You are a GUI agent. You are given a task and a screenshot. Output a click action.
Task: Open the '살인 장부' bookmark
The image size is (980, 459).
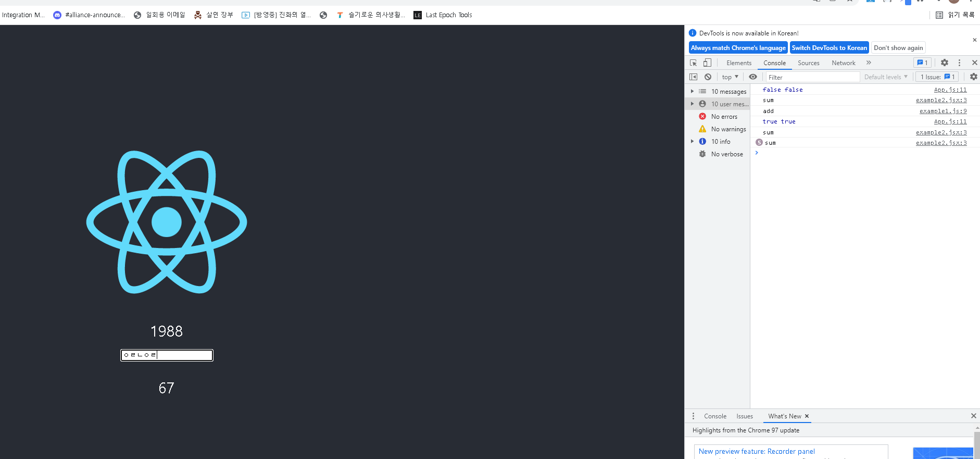click(213, 15)
